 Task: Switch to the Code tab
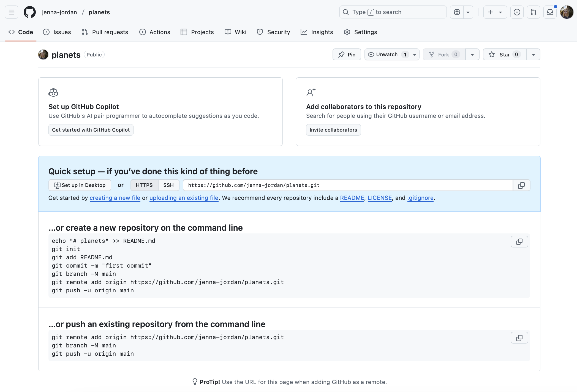(21, 32)
